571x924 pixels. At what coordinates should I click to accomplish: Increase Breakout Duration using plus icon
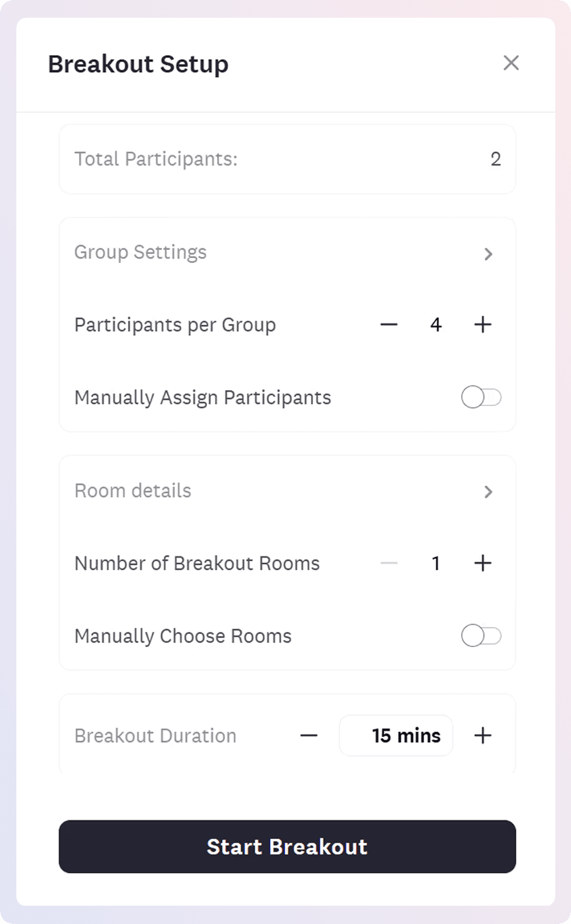click(483, 735)
